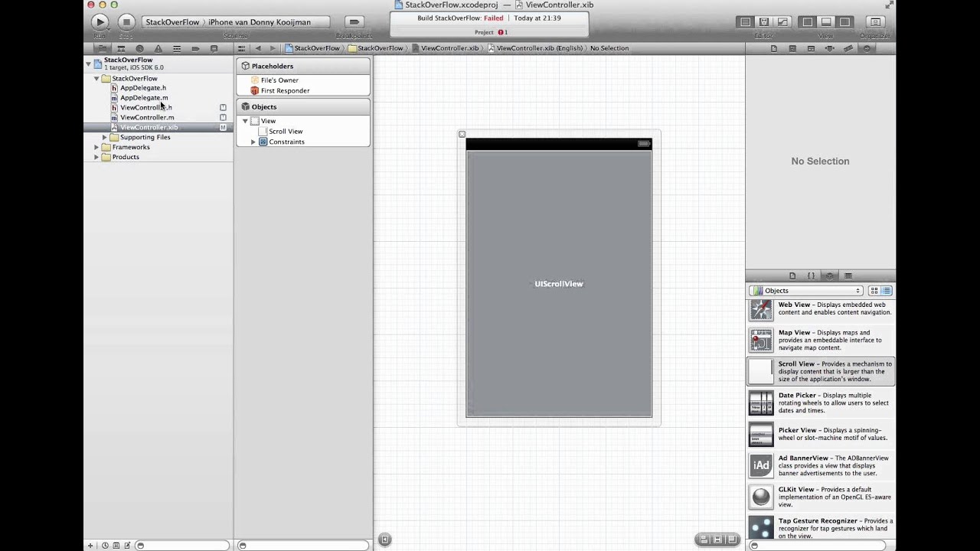980x551 pixels.
Task: Show the Symbol navigator tab
Action: point(121,48)
